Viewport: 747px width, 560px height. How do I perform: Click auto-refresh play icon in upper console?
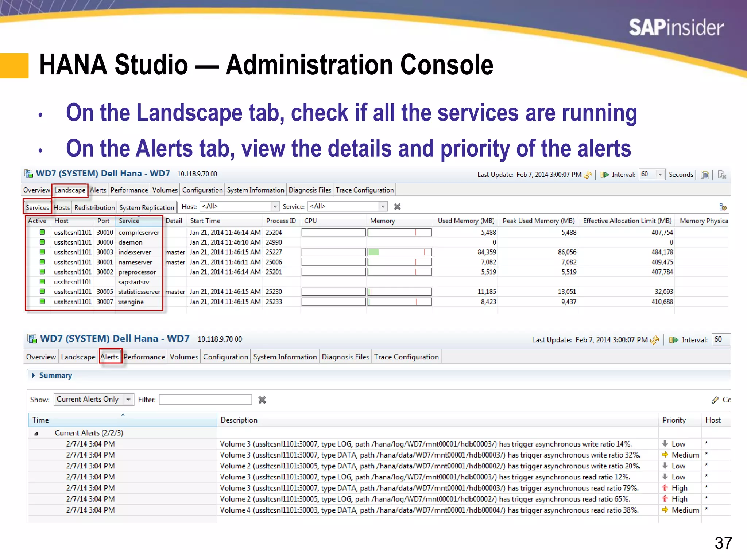pyautogui.click(x=604, y=175)
